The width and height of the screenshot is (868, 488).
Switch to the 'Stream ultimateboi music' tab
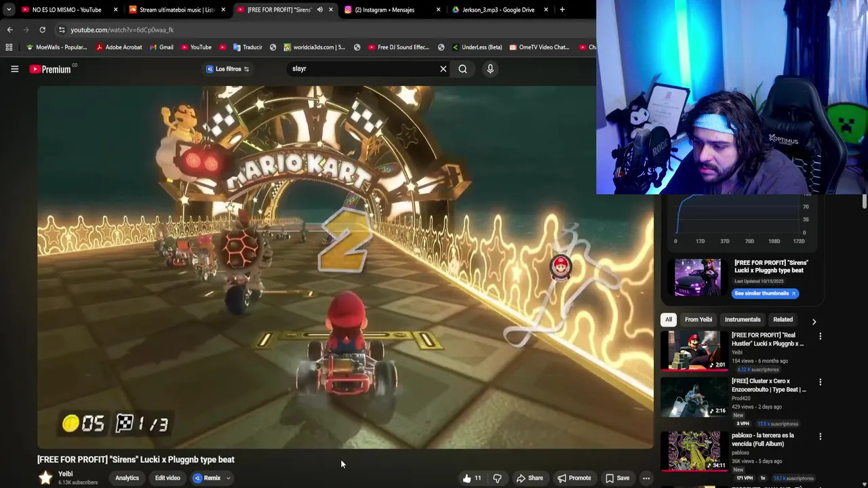tap(176, 9)
